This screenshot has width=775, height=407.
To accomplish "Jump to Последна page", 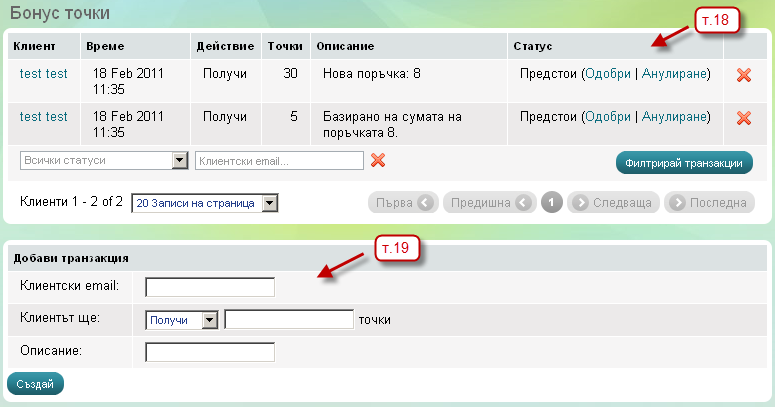I will point(708,203).
